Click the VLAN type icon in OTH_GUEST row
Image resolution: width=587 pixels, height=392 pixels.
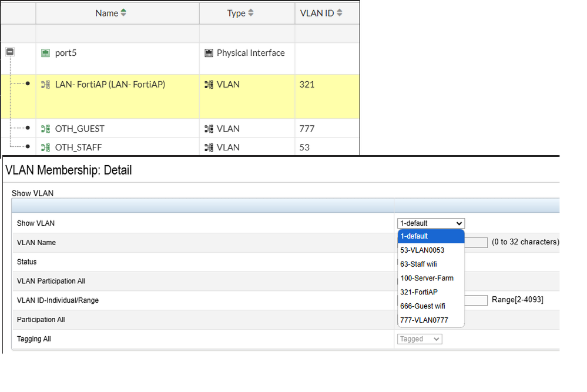[x=209, y=129]
